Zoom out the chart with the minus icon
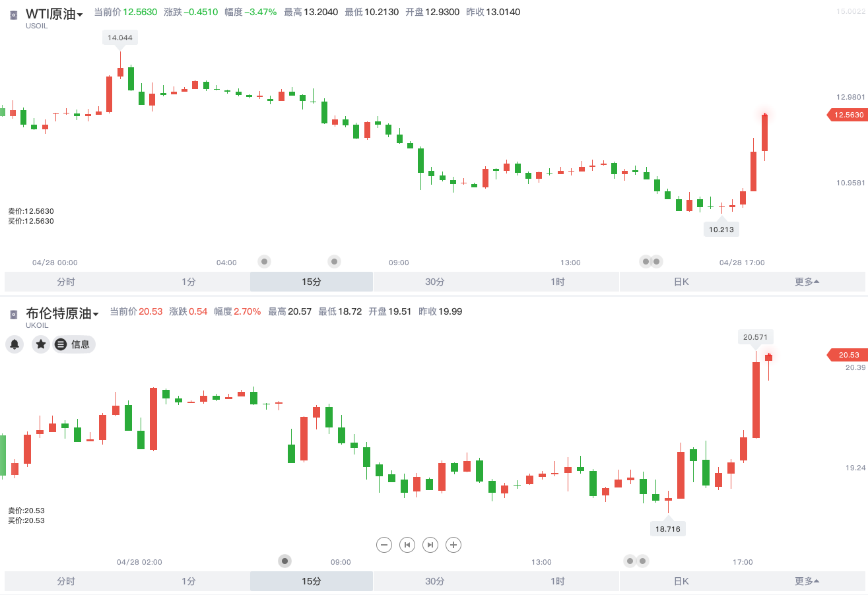Viewport: 868px width, 595px height. point(384,544)
